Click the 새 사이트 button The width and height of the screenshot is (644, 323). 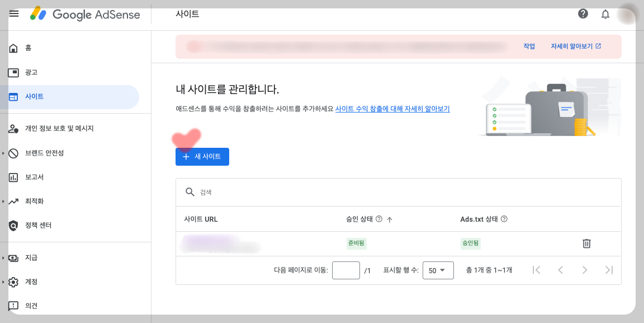202,156
